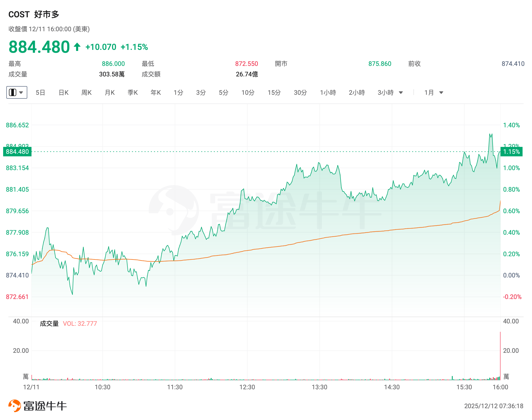Click the 成交量 VOL indicator label
This screenshot has height=420, width=532.
68,323
